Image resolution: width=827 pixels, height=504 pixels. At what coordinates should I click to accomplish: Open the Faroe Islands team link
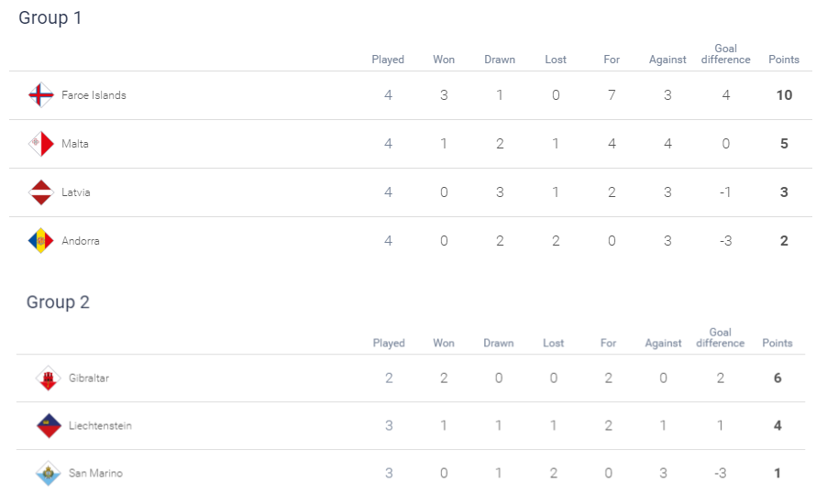pos(94,95)
